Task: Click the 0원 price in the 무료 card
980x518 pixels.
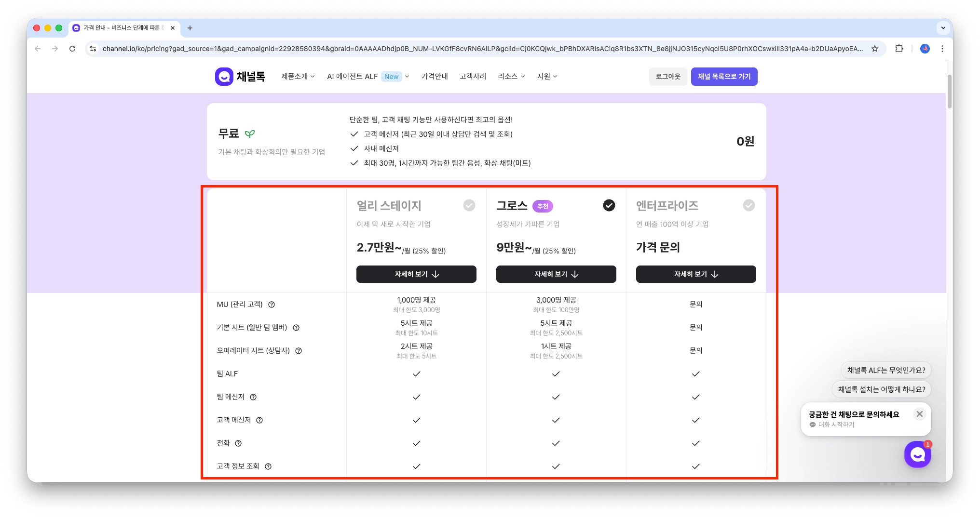Action: [745, 142]
